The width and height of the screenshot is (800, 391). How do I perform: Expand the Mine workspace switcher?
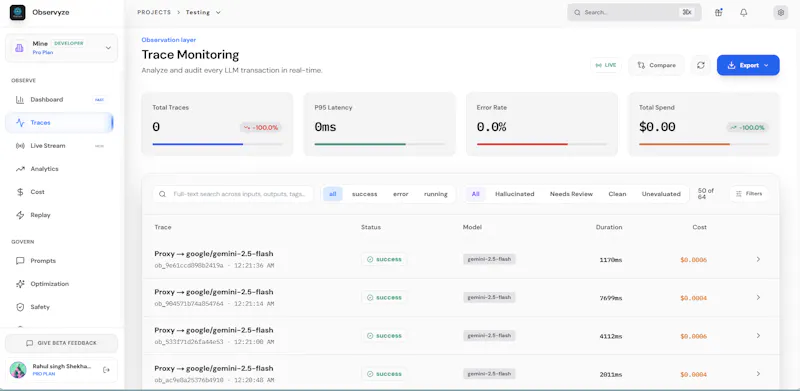pyautogui.click(x=61, y=48)
